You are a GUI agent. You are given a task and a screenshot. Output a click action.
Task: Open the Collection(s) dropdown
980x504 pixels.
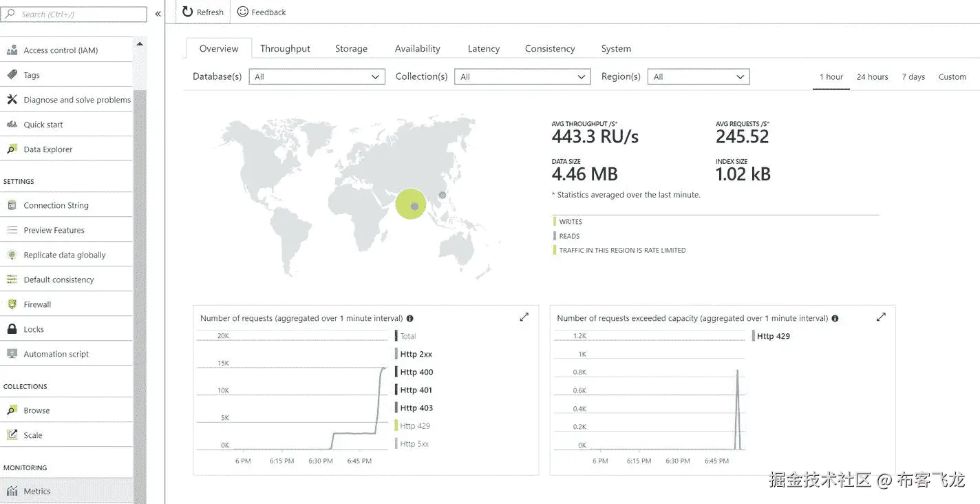click(522, 77)
